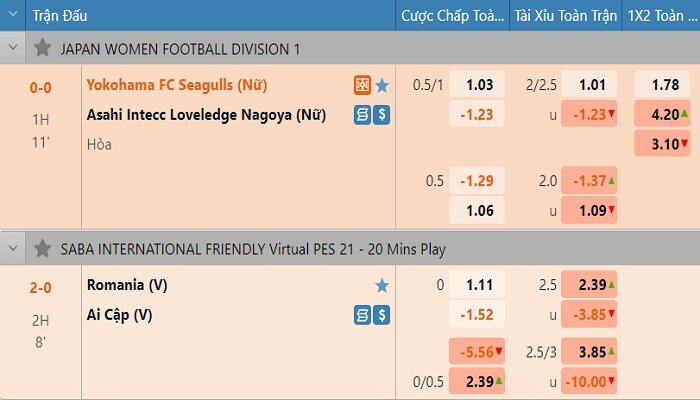Screen dimensions: 700x400
Task: Pick Yokohama handicap odds 1.03
Action: coord(477,84)
